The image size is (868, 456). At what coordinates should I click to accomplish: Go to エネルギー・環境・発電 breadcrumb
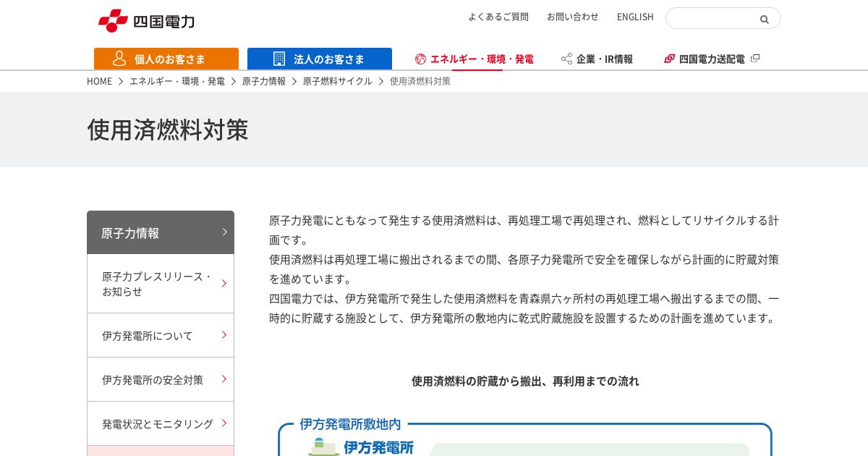pyautogui.click(x=177, y=81)
